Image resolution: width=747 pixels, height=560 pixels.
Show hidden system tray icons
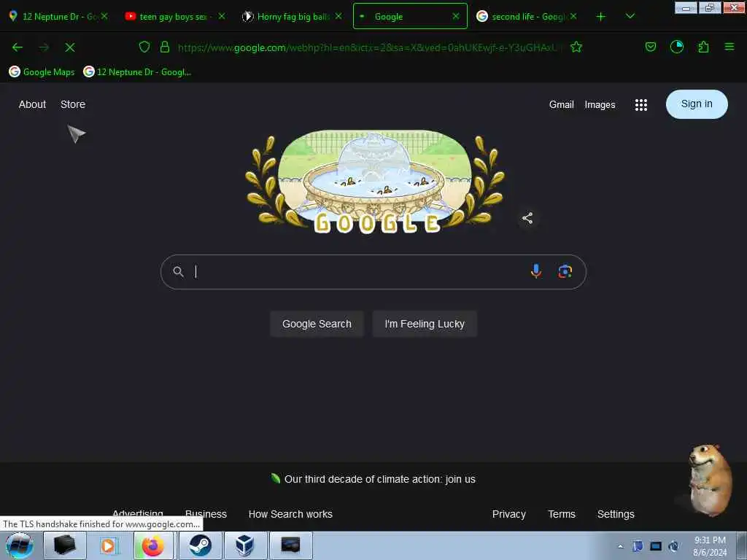click(x=620, y=546)
